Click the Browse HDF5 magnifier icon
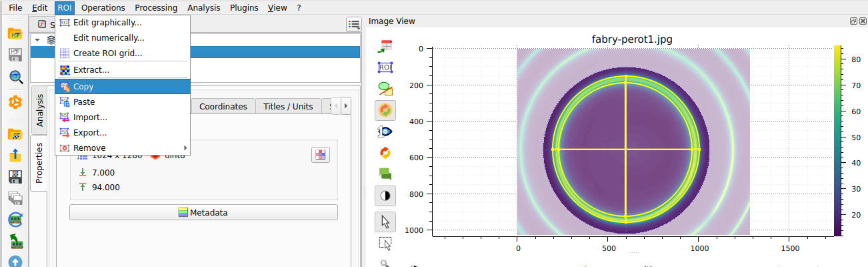Viewport: 868px width, 267px height. click(15, 77)
